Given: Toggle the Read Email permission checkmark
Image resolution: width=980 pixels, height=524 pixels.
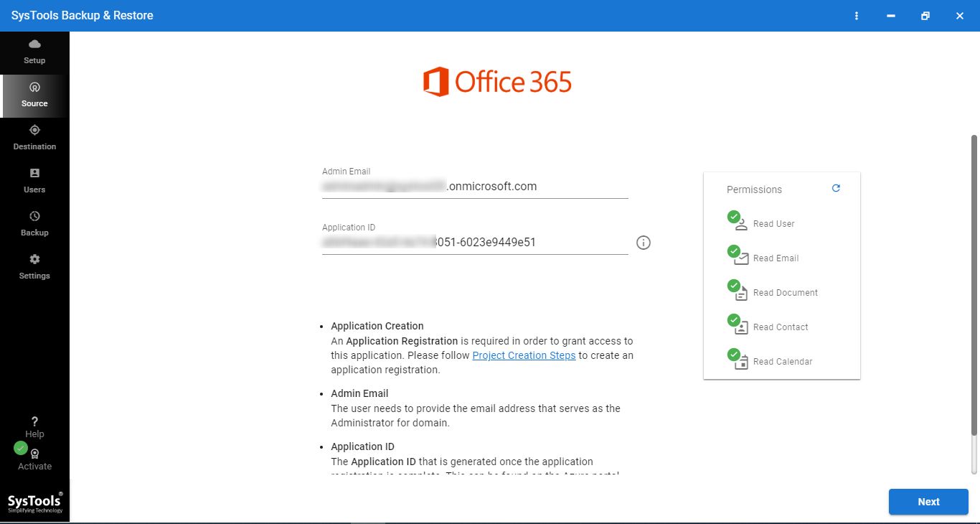Looking at the screenshot, I should point(733,251).
